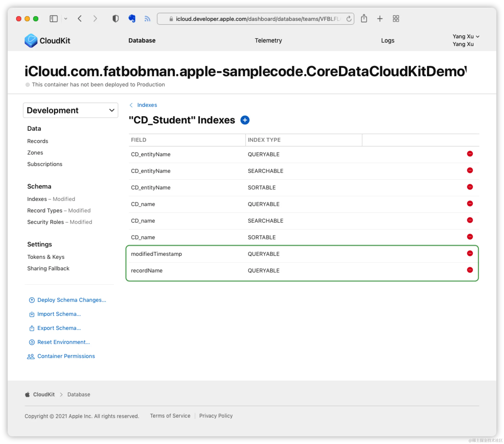
Task: Switch to the Telemetry tab
Action: point(268,40)
